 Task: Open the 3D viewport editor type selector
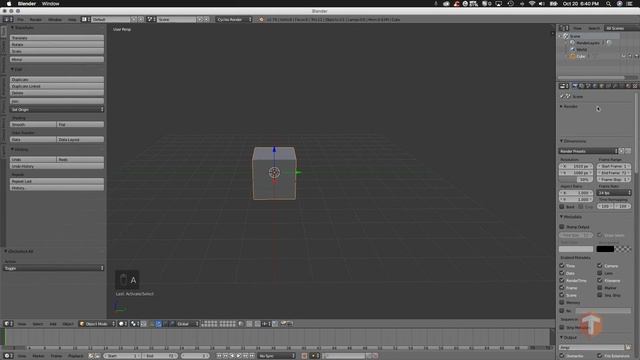(x=8, y=324)
